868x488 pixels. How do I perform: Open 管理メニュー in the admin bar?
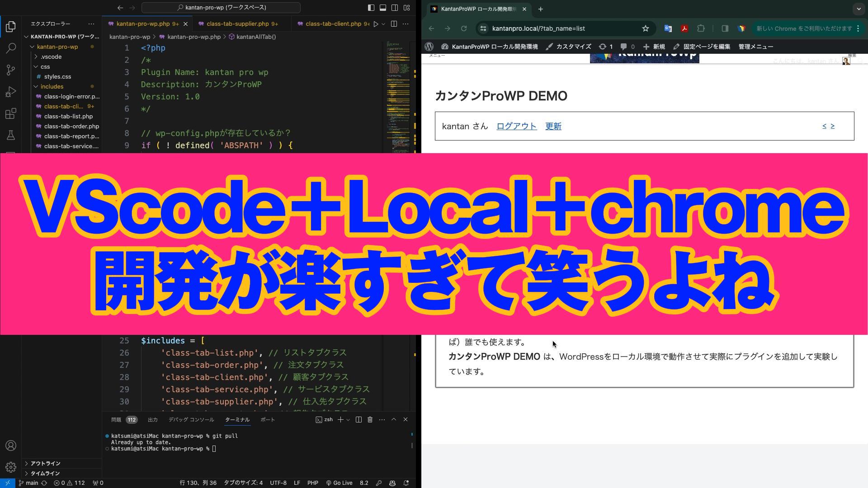pyautogui.click(x=756, y=47)
